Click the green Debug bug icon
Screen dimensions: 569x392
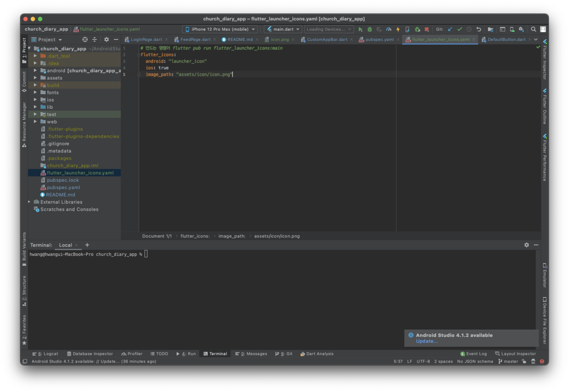click(x=369, y=30)
